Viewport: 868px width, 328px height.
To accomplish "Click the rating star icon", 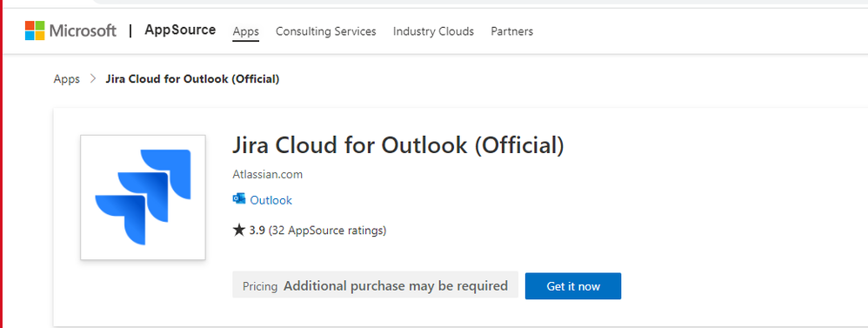I will (238, 230).
